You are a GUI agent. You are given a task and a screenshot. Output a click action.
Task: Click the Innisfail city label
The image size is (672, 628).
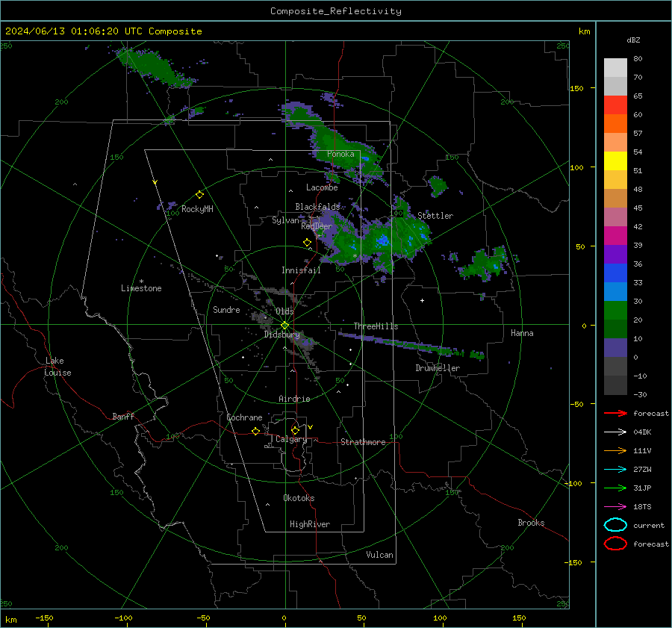301,270
